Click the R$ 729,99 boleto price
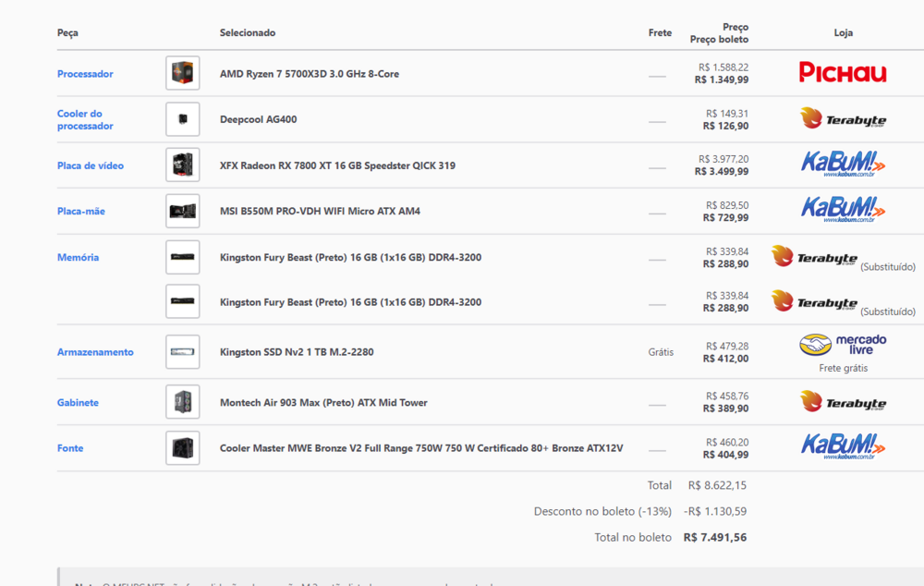The image size is (924, 586). [725, 217]
